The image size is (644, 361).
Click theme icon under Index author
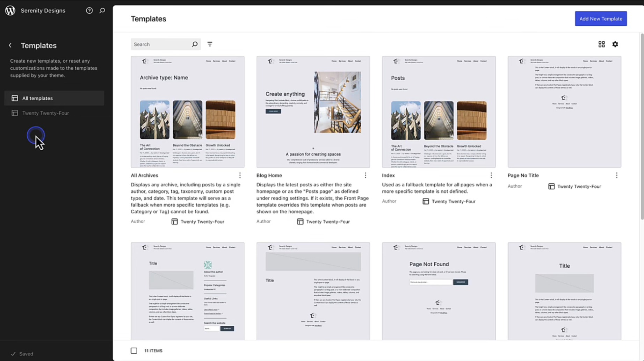click(426, 201)
